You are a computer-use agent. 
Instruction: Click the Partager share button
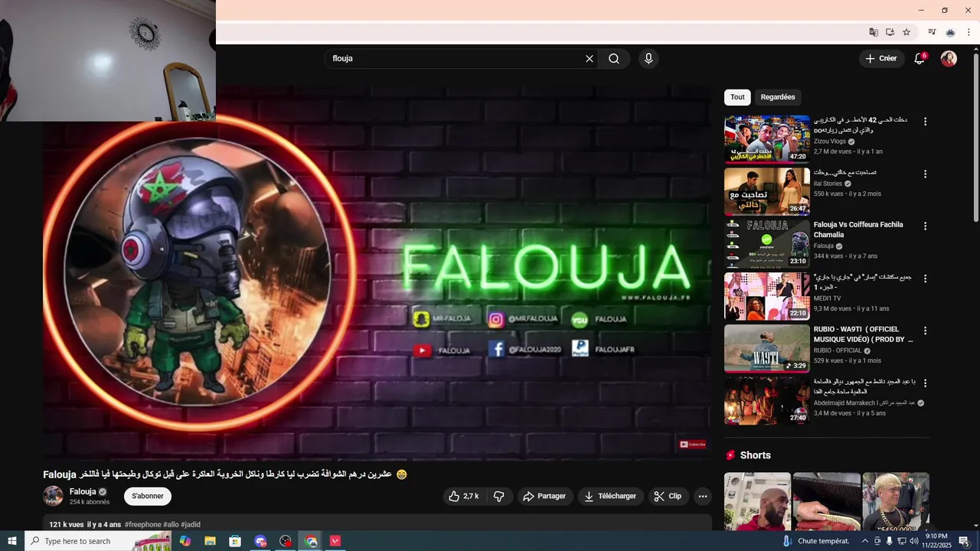pos(545,496)
